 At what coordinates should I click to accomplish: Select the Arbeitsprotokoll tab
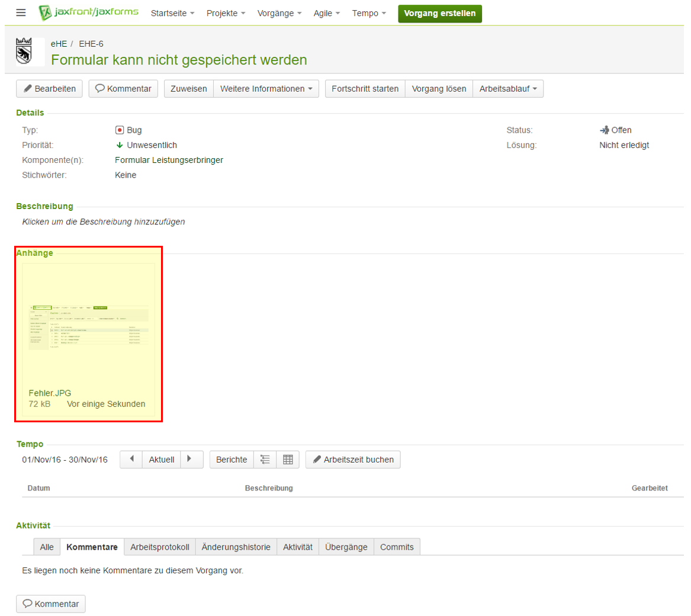click(159, 547)
